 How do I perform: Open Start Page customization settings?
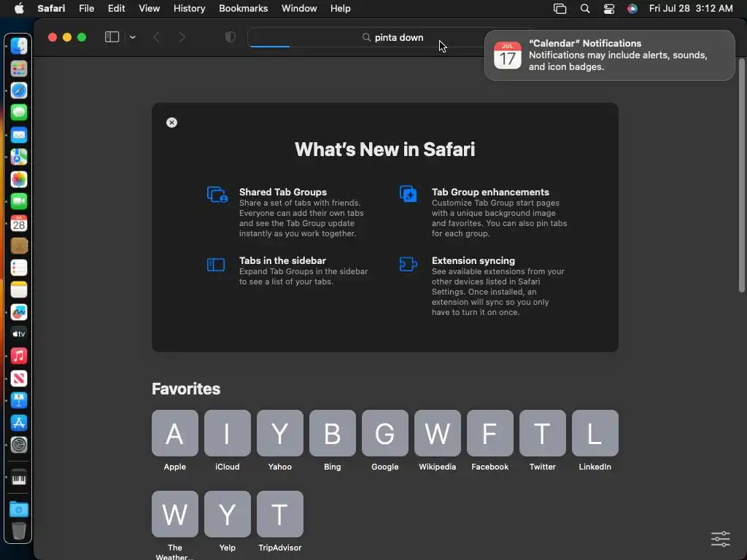click(720, 539)
